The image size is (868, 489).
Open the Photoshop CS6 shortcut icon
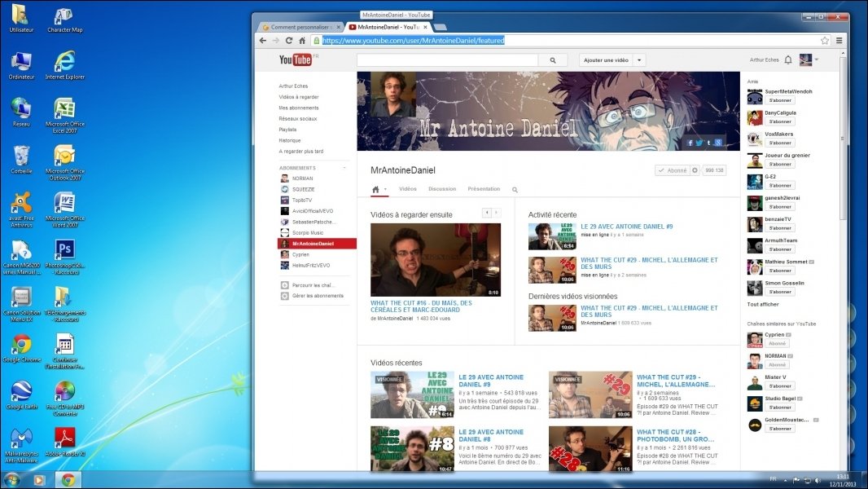coord(65,256)
